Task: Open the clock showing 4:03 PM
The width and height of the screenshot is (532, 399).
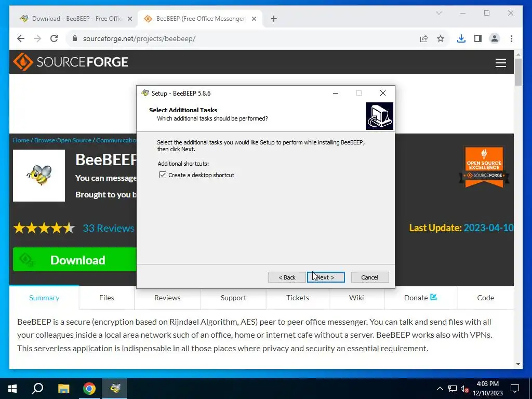Action: click(x=487, y=389)
